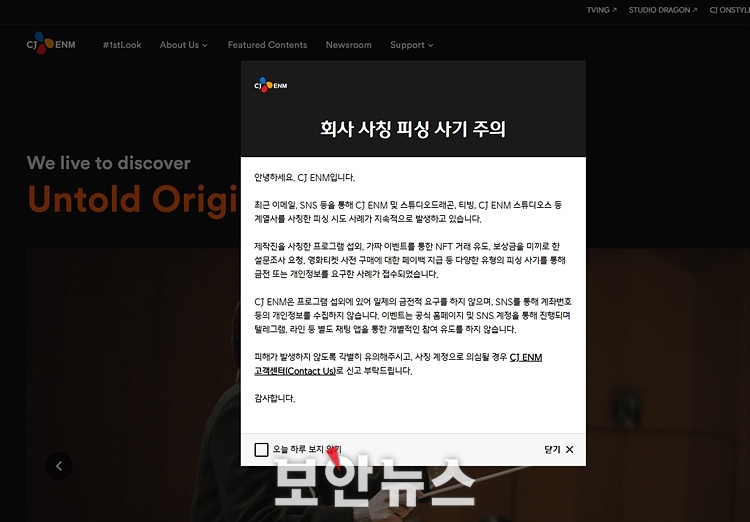The image size is (750, 522).
Task: Go to the Newsroom page
Action: [349, 45]
